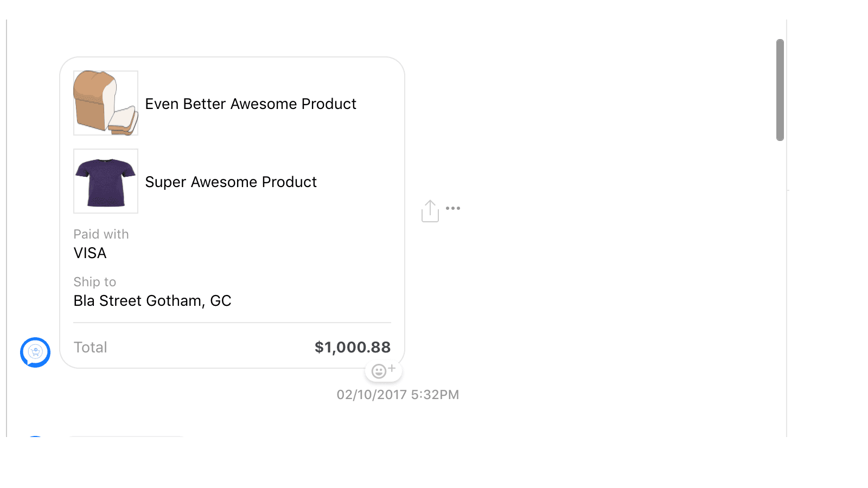Click the bot avatar in the chat
This screenshot has height=488, width=868.
click(x=35, y=352)
